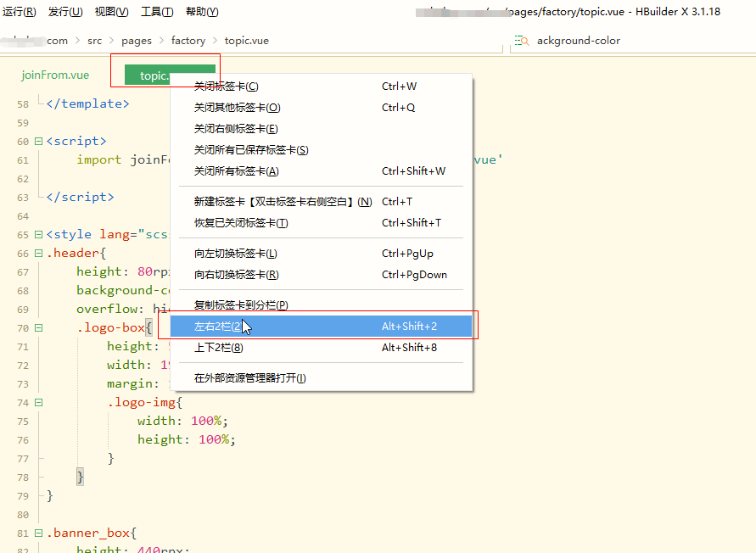
Task: Select 关闭右侧标签卡(E) menu entry
Action: pos(321,129)
